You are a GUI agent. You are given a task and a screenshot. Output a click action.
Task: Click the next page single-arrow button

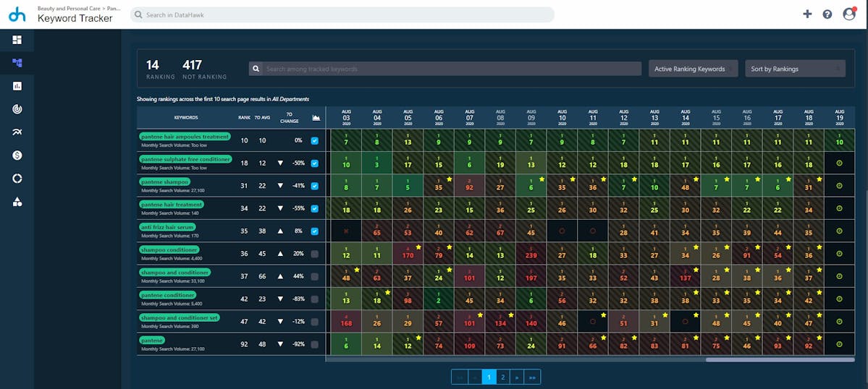pyautogui.click(x=516, y=377)
